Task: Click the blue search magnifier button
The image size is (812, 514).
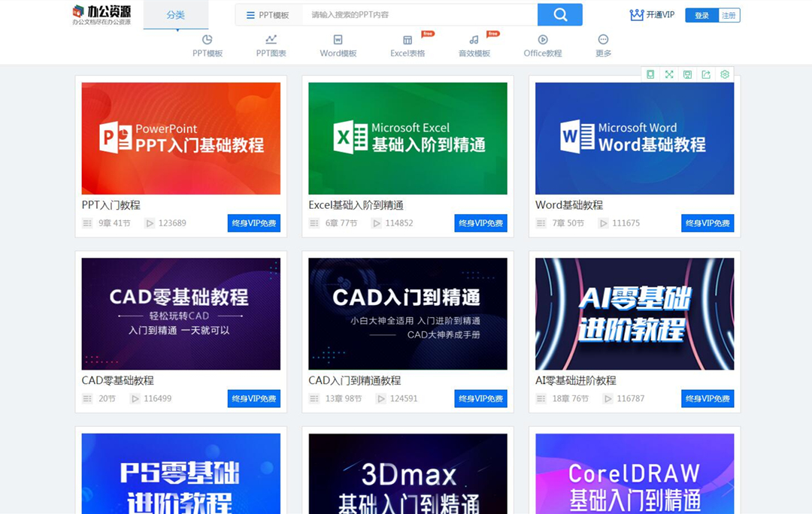Action: 561,14
